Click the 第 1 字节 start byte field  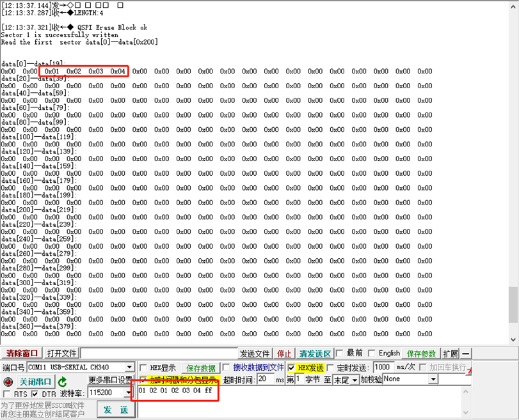tap(299, 379)
